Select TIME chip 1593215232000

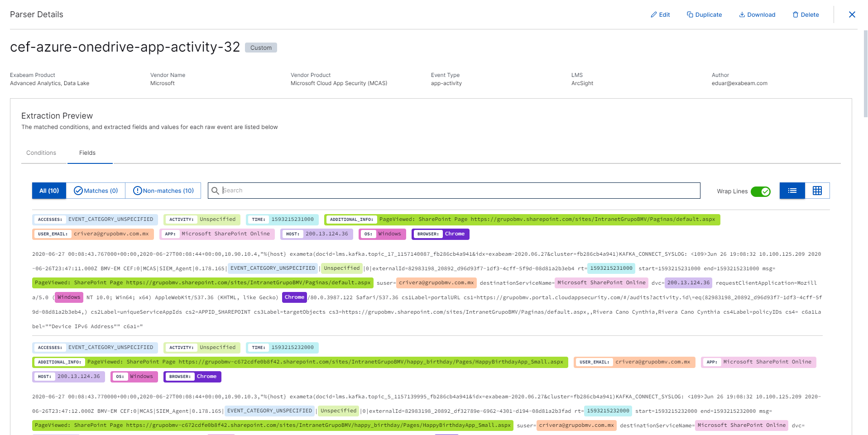[x=282, y=348]
